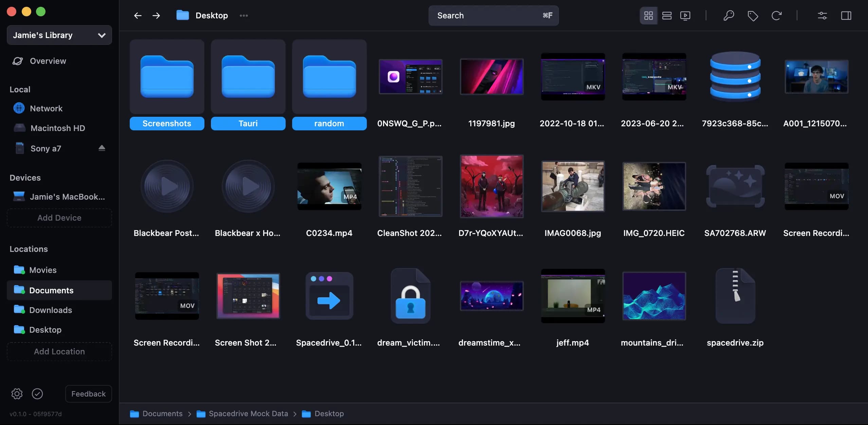The width and height of the screenshot is (868, 425).
Task: Click the refresh/reload icon
Action: 776,16
